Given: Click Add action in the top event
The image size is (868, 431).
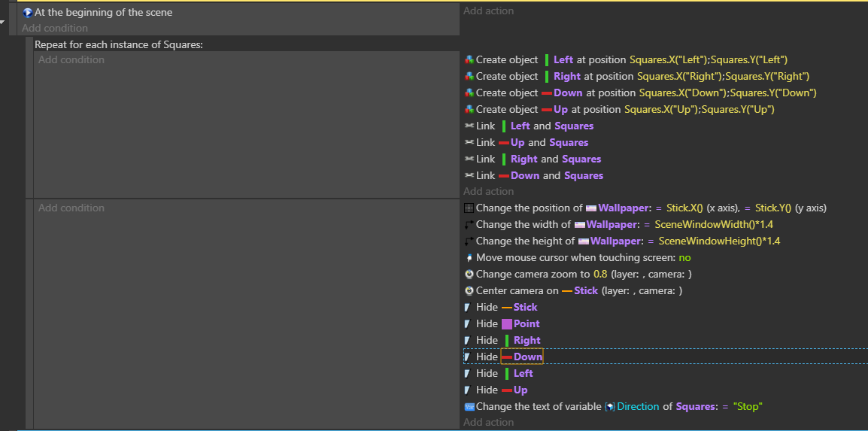Looking at the screenshot, I should (488, 11).
